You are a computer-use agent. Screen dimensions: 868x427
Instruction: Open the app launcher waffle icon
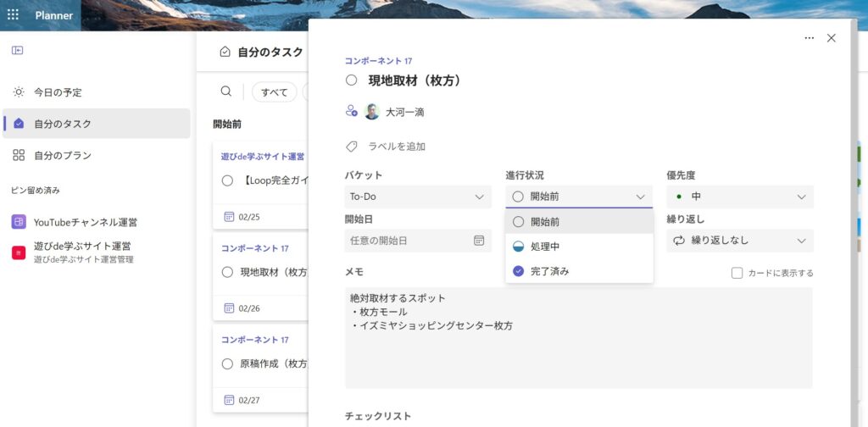click(x=13, y=14)
